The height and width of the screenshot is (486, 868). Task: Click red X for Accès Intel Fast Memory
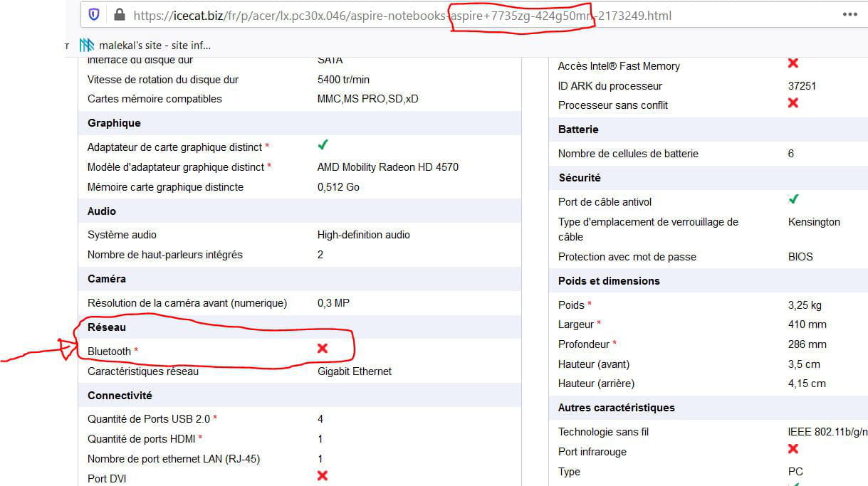793,63
